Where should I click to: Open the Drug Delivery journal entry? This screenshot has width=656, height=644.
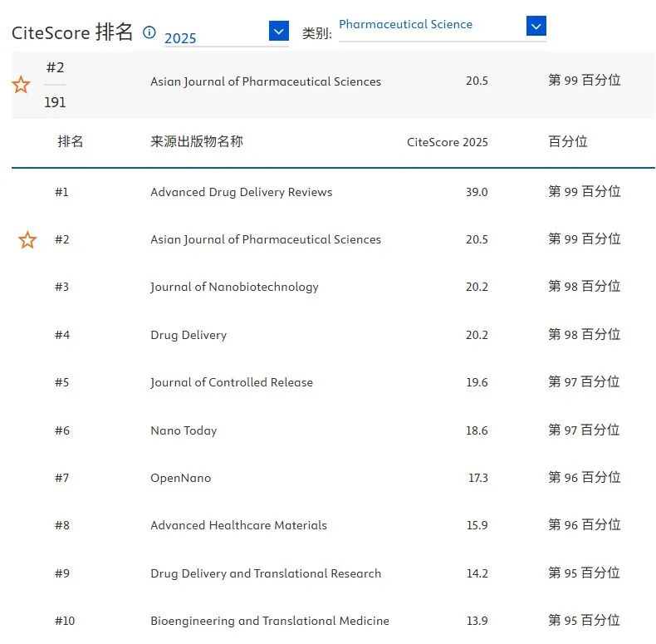coord(188,335)
